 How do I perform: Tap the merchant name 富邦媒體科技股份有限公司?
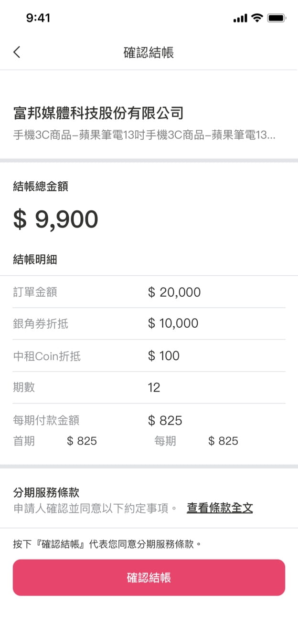[98, 113]
